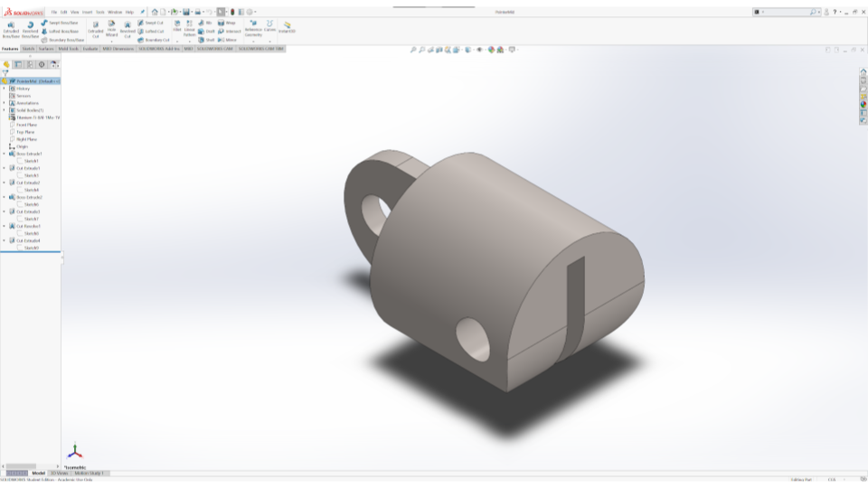The image size is (868, 488).
Task: Open the Hole Wizard tool
Action: 111,29
